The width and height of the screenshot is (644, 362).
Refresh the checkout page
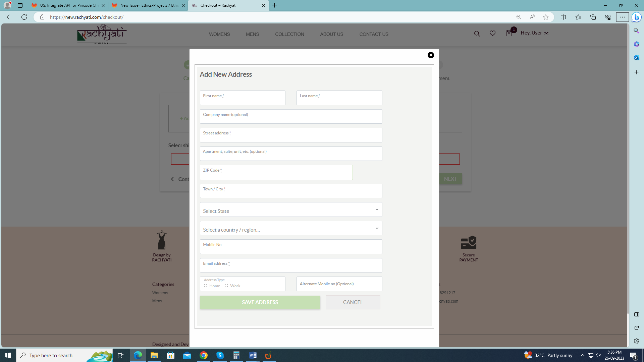tap(24, 17)
